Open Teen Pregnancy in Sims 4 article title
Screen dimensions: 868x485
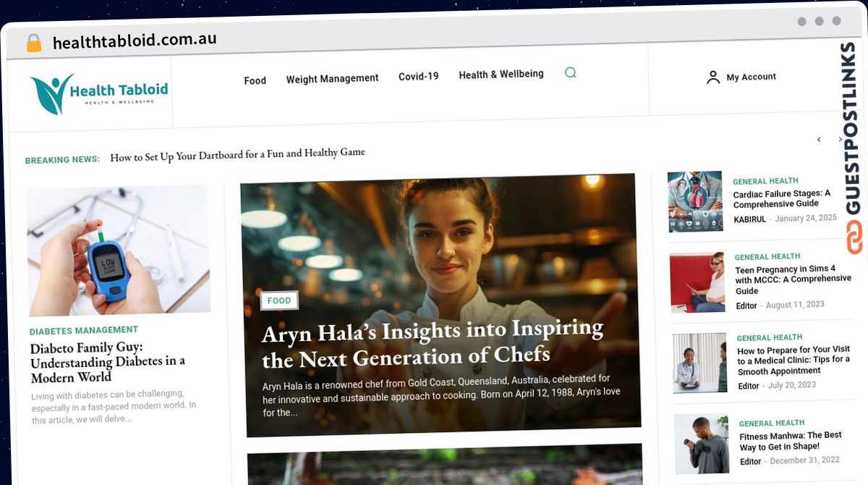pos(793,280)
